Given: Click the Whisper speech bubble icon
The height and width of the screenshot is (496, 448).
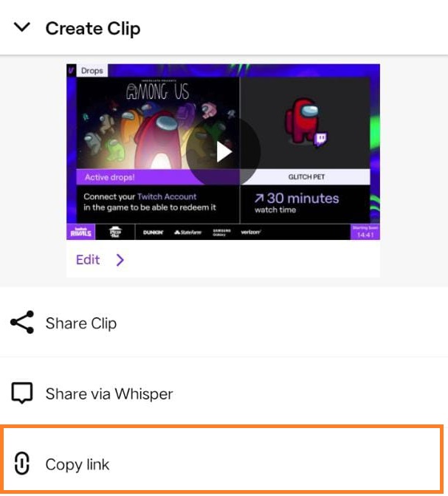Looking at the screenshot, I should (22, 393).
